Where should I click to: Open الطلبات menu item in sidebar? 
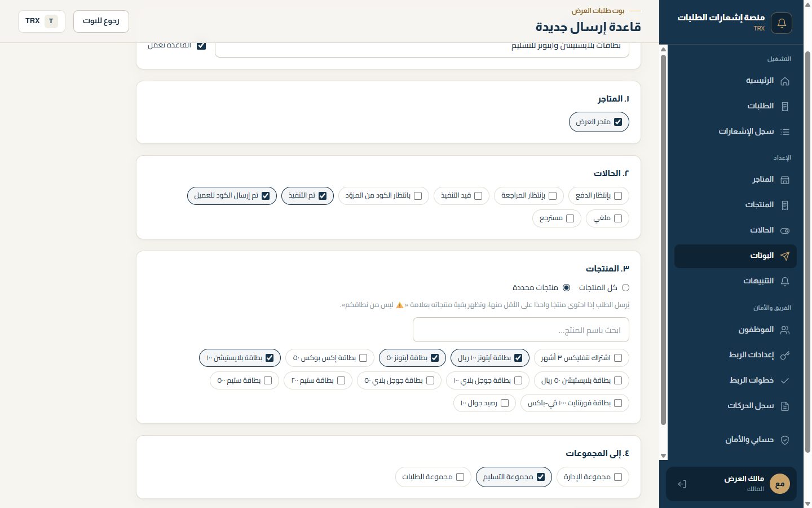coord(735,106)
